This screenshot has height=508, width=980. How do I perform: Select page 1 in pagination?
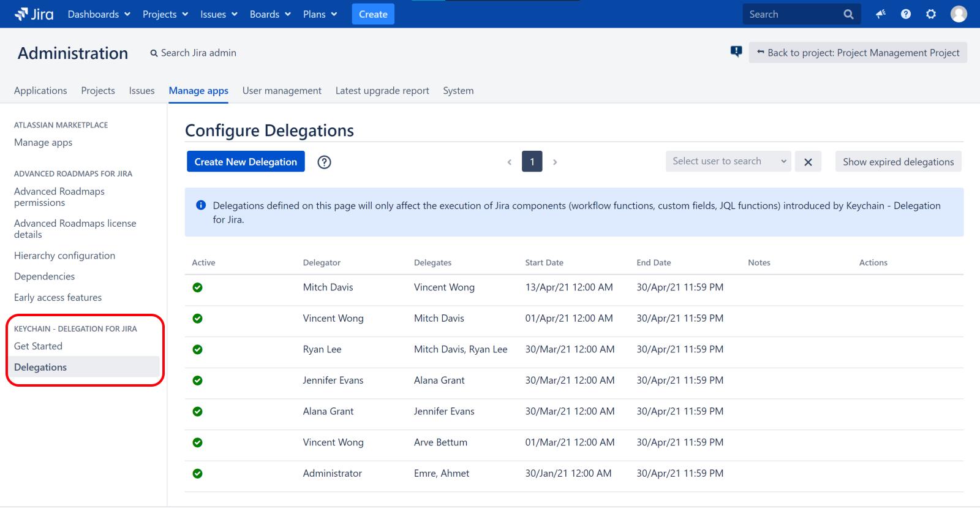point(532,162)
